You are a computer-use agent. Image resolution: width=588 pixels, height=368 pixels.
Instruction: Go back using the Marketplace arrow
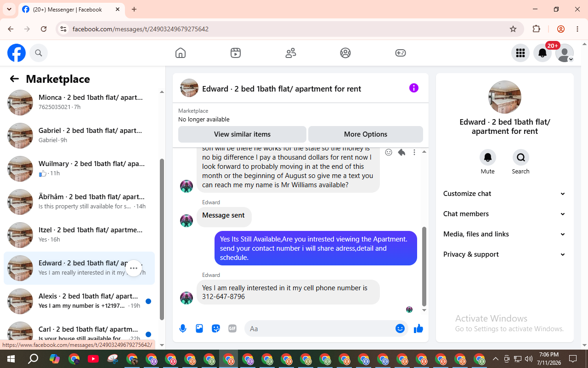point(14,79)
